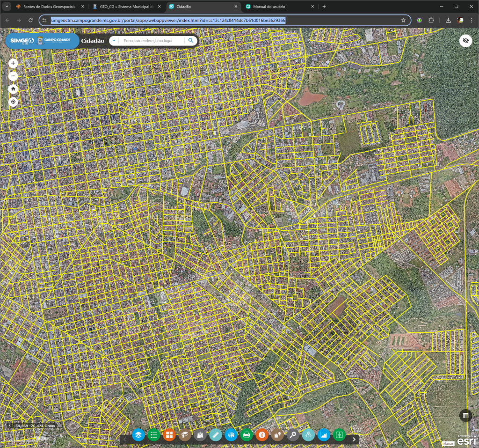Zoom in on the map
The image size is (479, 448).
pyautogui.click(x=14, y=63)
